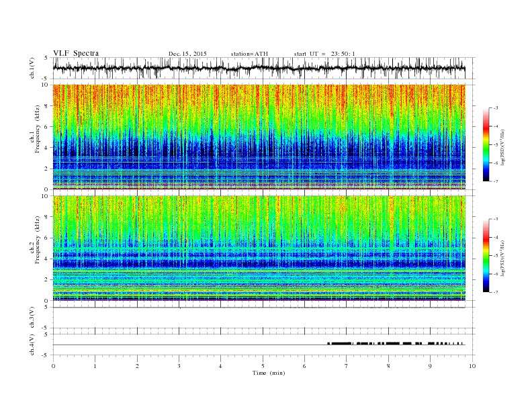Click the "-3" label on upper colorbar
This screenshot has width=532, height=411.
tap(496, 108)
